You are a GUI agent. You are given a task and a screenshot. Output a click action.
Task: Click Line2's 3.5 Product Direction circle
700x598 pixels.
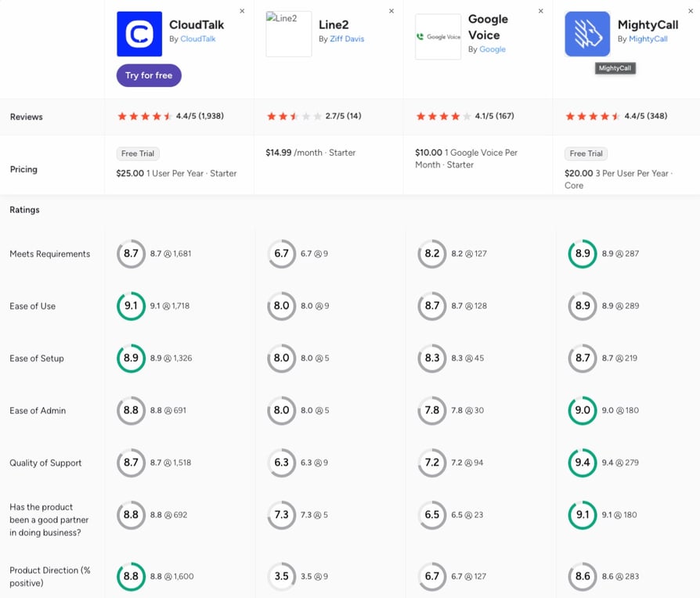click(x=281, y=577)
